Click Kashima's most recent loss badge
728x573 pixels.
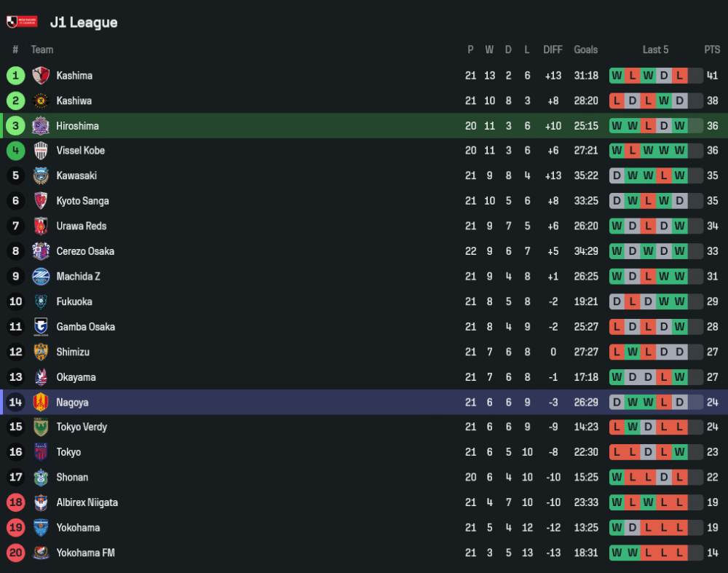click(x=679, y=76)
